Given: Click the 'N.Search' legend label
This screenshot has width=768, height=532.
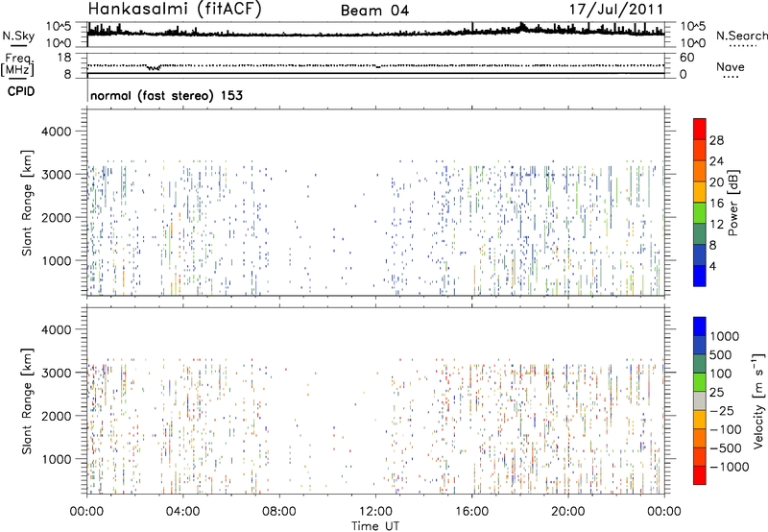Looking at the screenshot, I should point(741,36).
